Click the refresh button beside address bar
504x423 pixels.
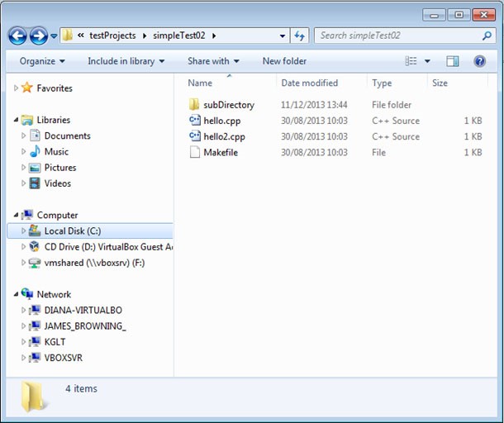(x=300, y=36)
